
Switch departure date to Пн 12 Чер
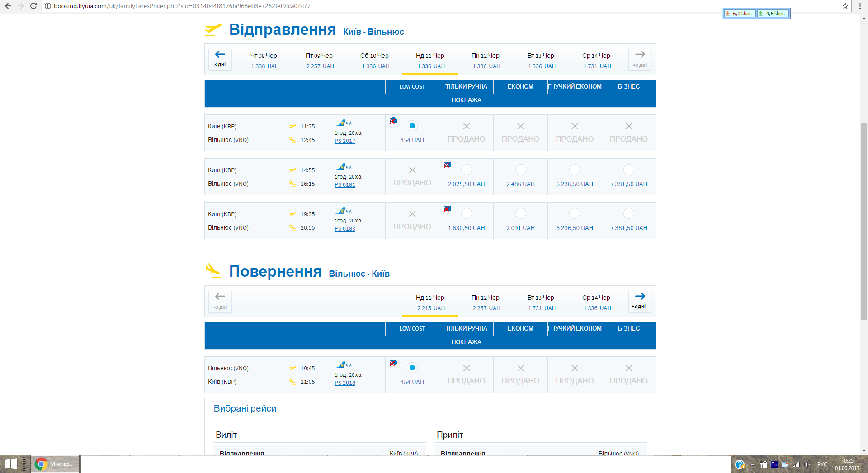486,61
